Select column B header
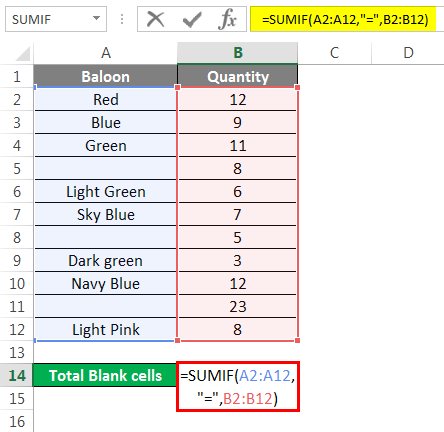 237,53
